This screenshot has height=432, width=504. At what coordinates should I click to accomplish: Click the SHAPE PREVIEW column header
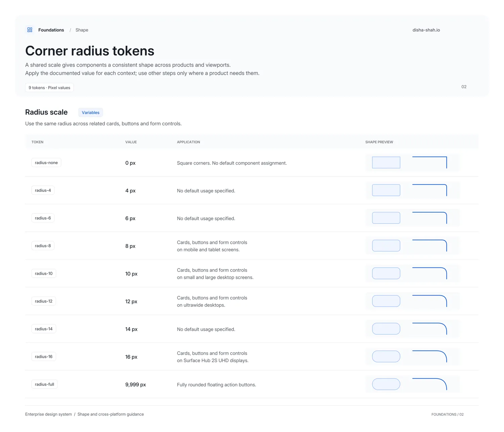pyautogui.click(x=379, y=142)
